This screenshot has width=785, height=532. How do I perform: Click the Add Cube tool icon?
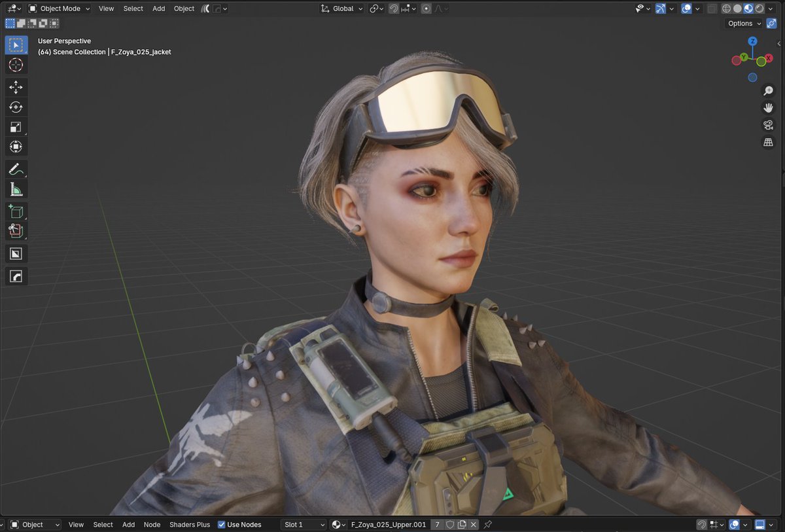click(16, 210)
